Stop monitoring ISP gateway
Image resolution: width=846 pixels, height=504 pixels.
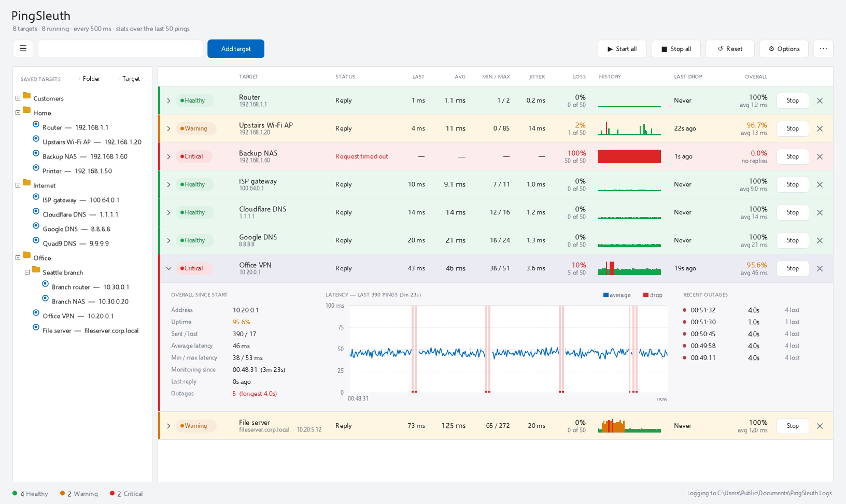pos(793,184)
